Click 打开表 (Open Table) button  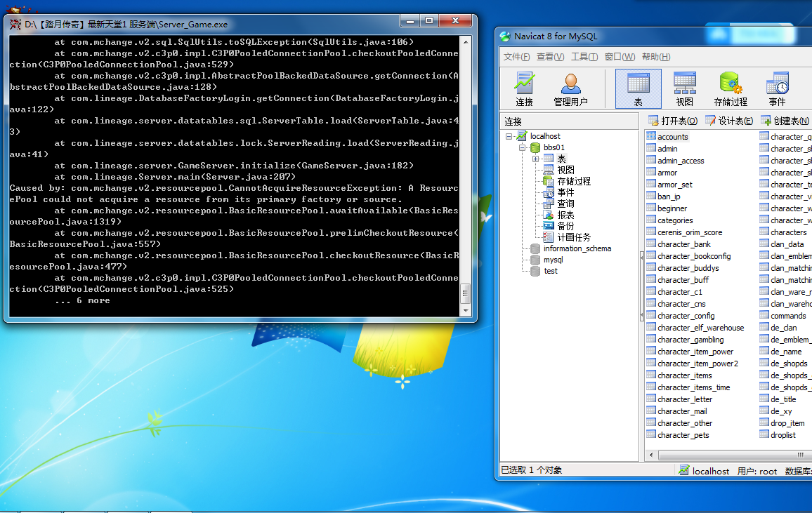point(673,121)
